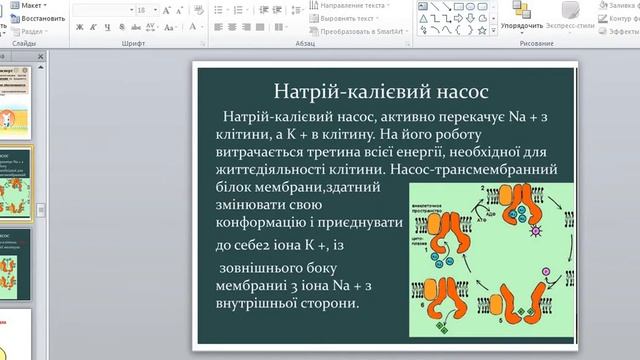Toggle underline (Ч) formatting
Viewport: 640px width, 360px height.
[107, 27]
